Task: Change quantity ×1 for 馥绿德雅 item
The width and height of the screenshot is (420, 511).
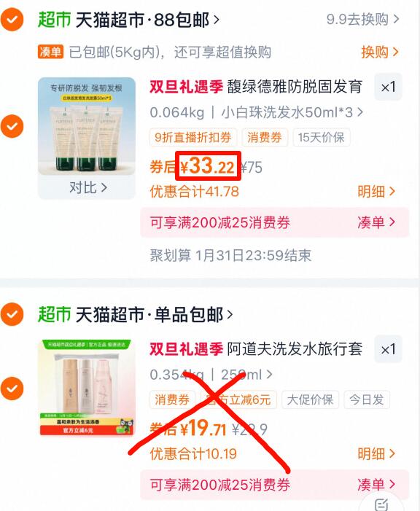Action: [x=388, y=87]
